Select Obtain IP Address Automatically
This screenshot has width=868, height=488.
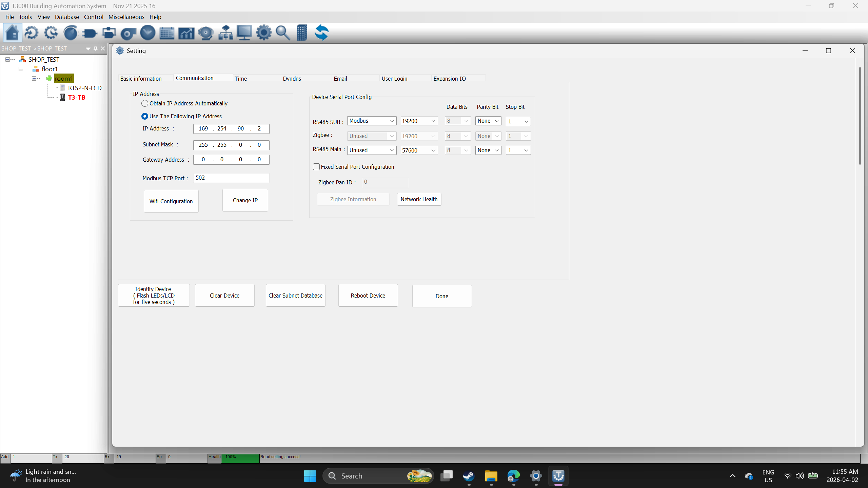145,103
